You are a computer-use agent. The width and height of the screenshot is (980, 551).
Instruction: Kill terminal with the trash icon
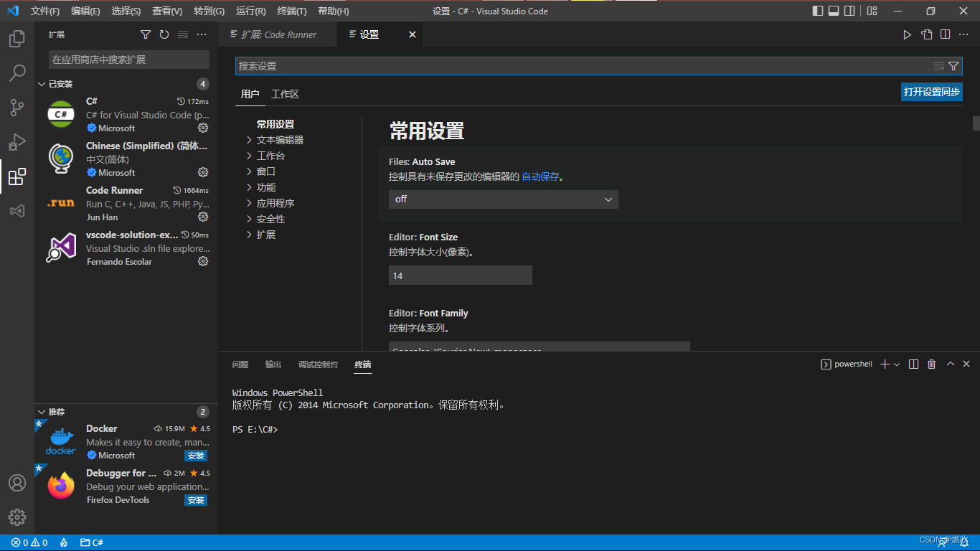[x=932, y=364]
